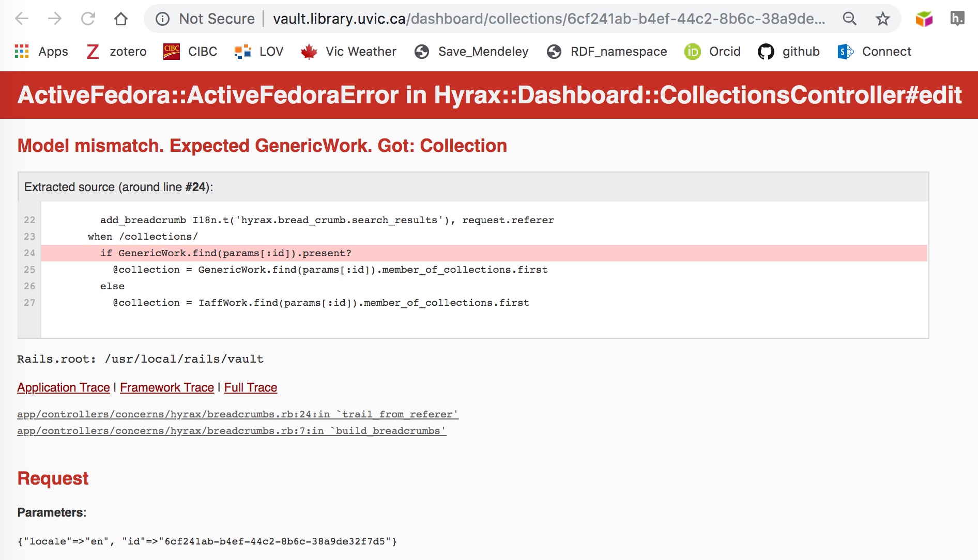Open the home page via house icon
Image resolution: width=978 pixels, height=560 pixels.
coord(121,19)
